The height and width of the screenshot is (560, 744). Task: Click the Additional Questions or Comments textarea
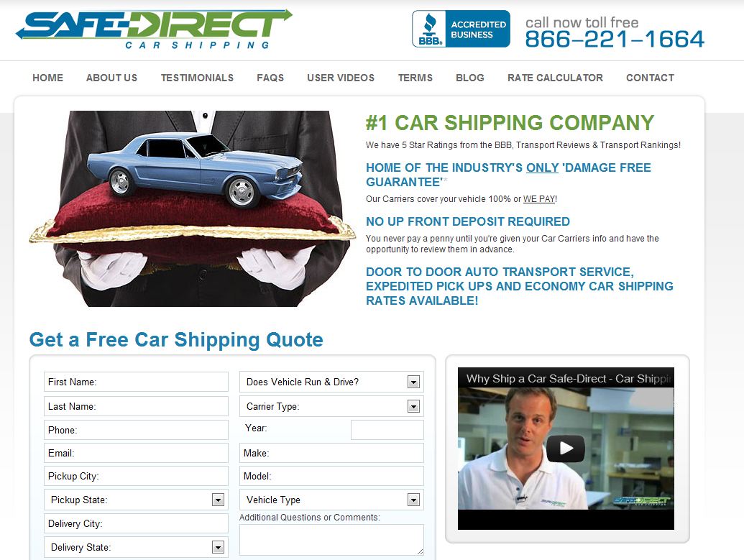tap(331, 540)
